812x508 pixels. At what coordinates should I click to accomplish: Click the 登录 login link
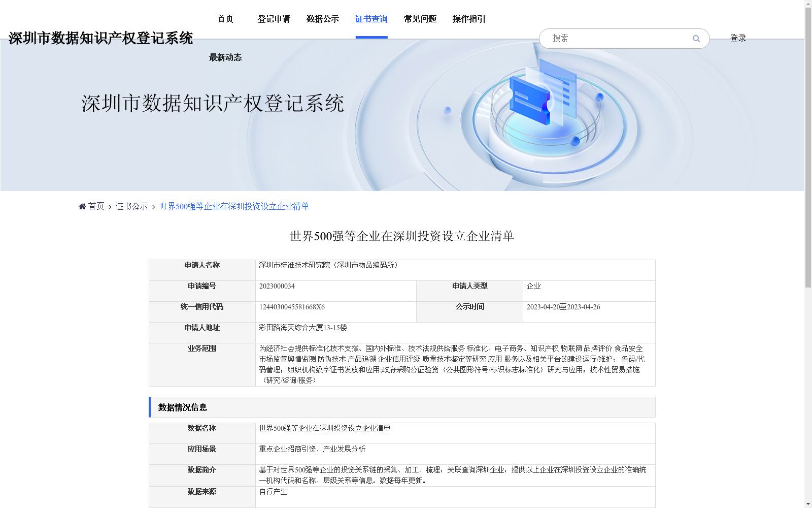pos(738,39)
